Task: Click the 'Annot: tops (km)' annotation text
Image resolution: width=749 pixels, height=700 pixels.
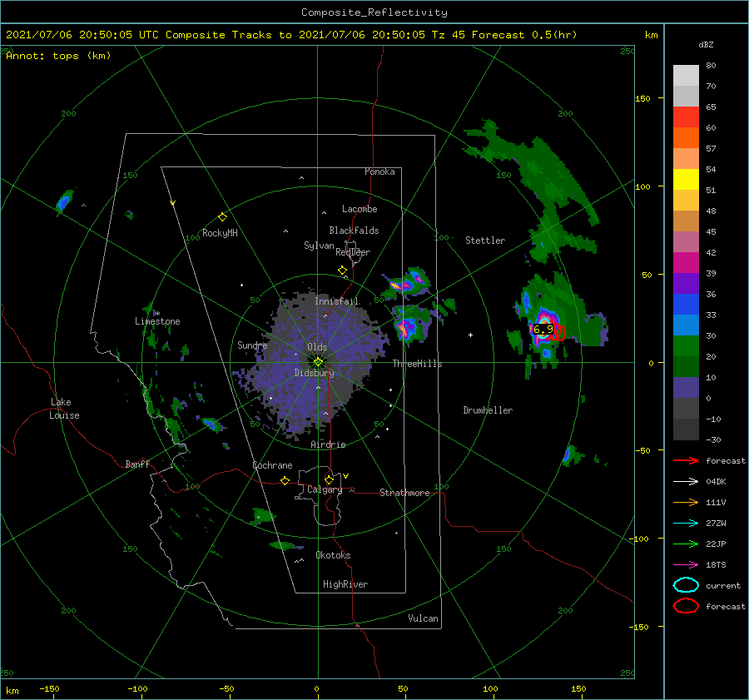Action: click(58, 56)
